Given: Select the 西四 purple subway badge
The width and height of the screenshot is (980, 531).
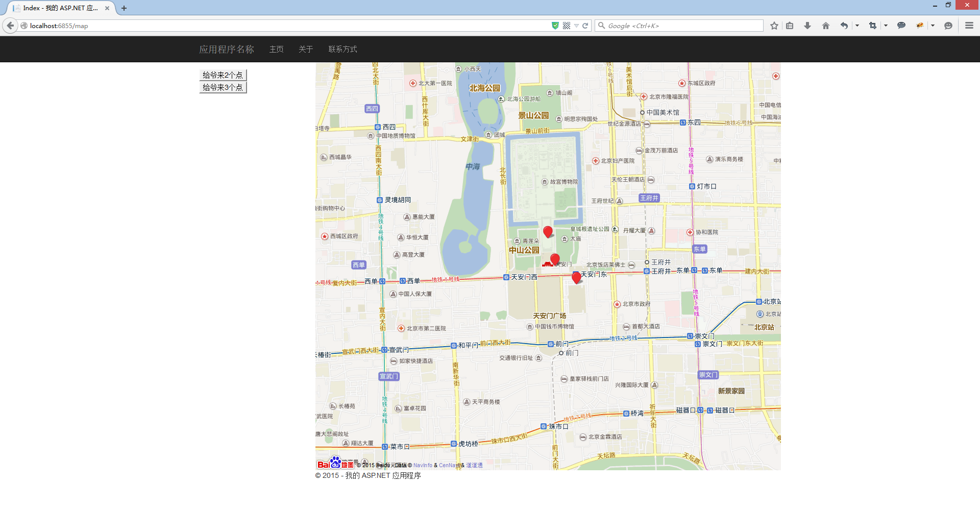Looking at the screenshot, I should [372, 109].
